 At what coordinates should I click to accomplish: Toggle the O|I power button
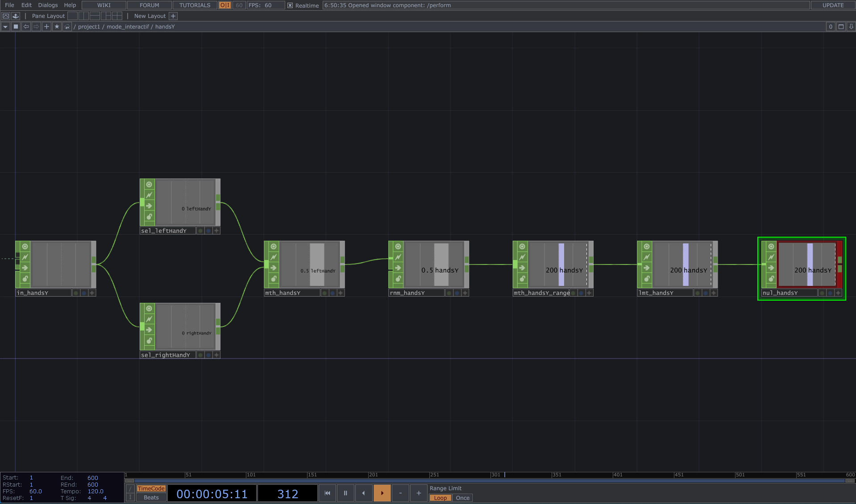click(225, 5)
